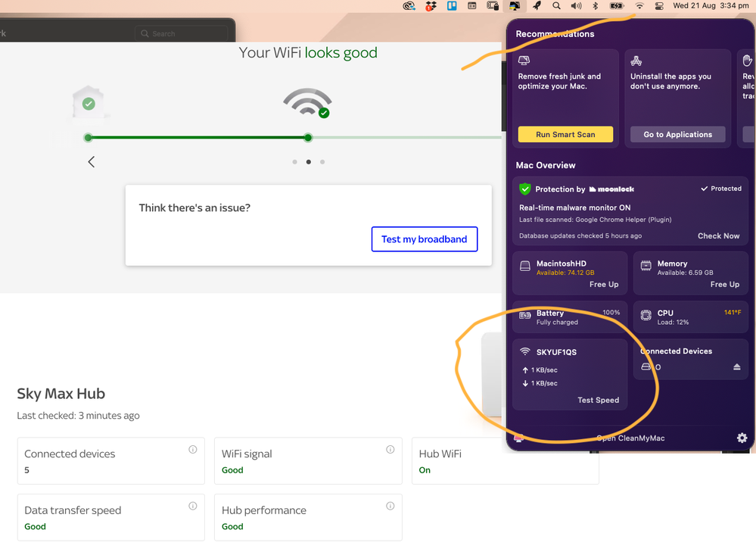Open Control Center from menu bar
The image size is (756, 552).
(x=659, y=6)
